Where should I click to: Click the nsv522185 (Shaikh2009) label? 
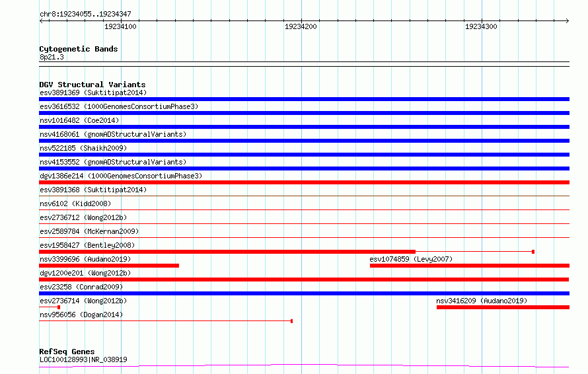(x=83, y=148)
